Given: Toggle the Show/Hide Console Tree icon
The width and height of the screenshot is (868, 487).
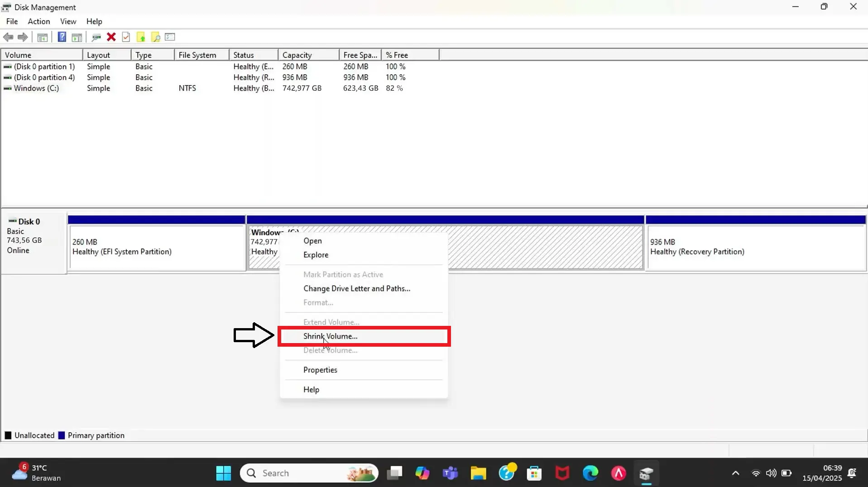Looking at the screenshot, I should click(42, 37).
